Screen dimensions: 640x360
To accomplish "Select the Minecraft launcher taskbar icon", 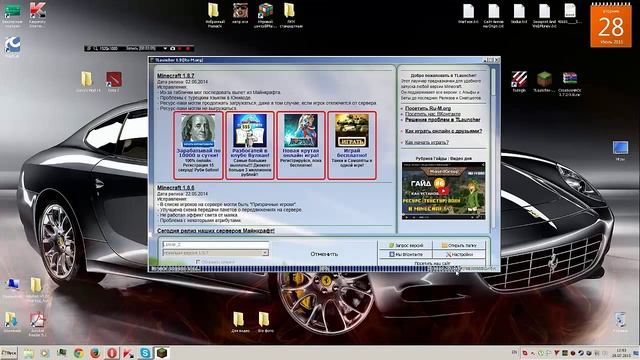I will click(162, 353).
